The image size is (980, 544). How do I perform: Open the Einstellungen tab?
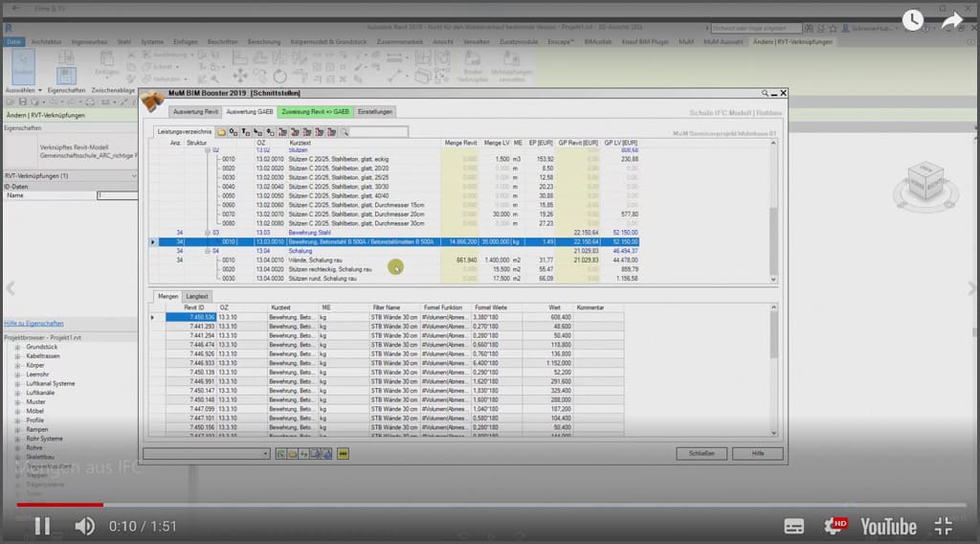click(375, 112)
